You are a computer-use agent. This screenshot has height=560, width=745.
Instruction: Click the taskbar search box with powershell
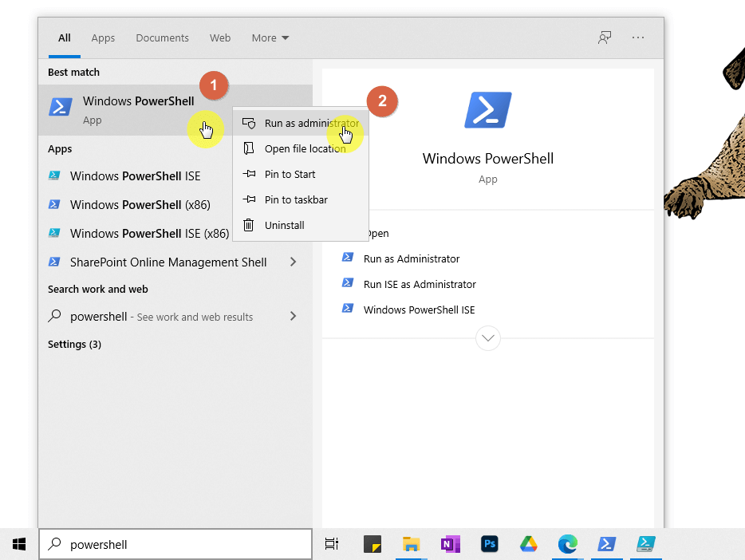pos(175,544)
